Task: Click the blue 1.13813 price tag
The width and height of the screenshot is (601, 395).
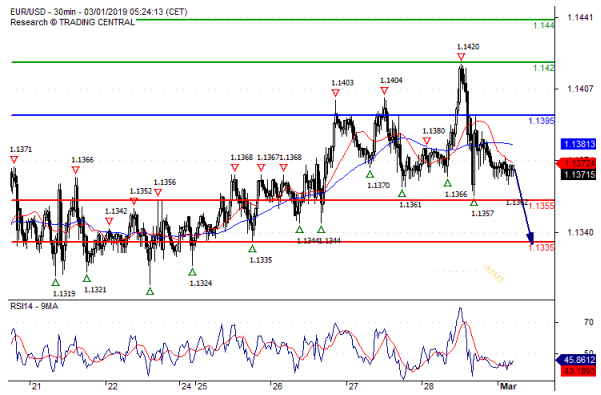Action: tap(578, 144)
